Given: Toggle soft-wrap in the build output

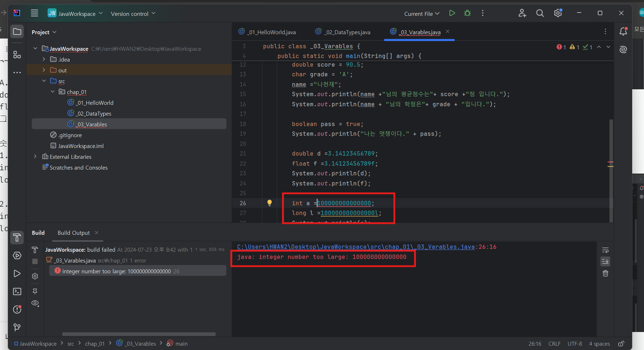Looking at the screenshot, I should (605, 250).
